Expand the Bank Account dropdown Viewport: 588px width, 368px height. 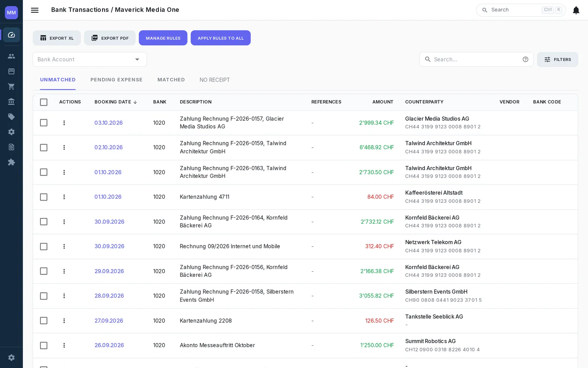[90, 59]
